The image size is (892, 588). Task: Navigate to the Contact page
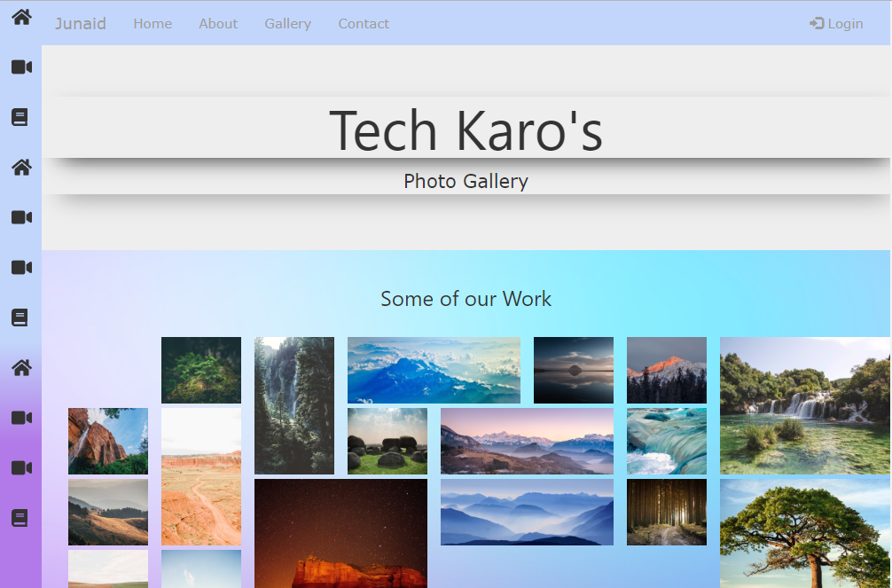pyautogui.click(x=364, y=24)
